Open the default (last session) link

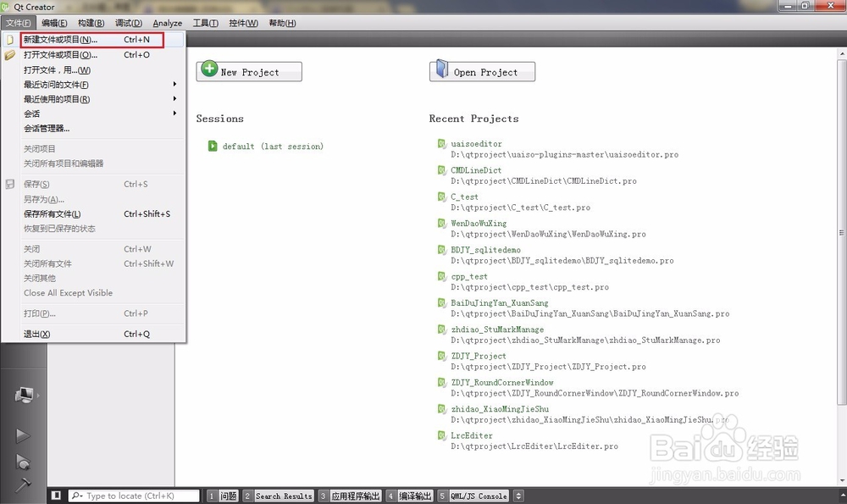[x=273, y=147]
